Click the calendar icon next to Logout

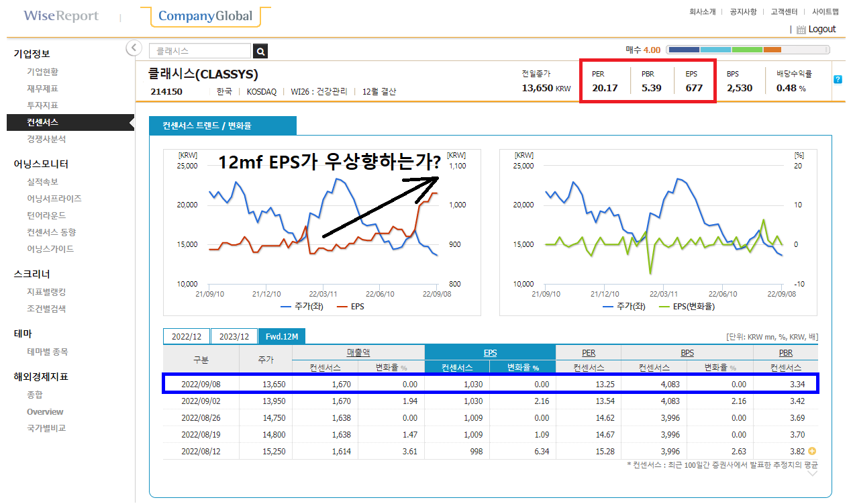[801, 30]
